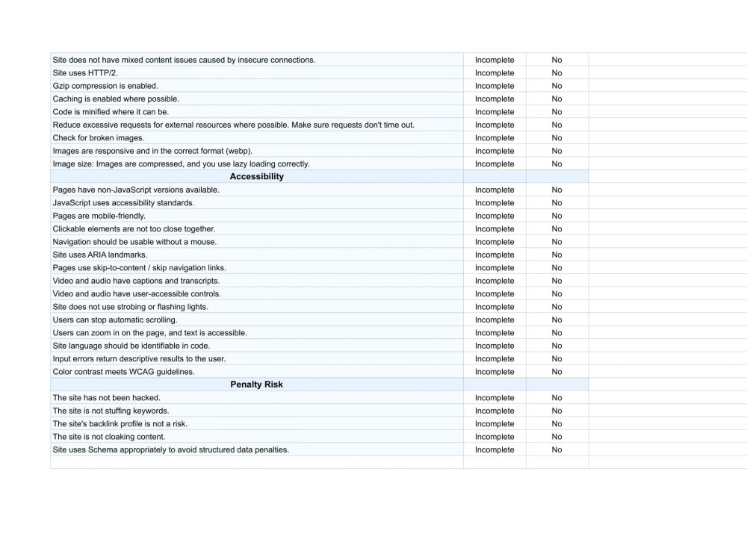Click the 'Image size' lazy loading row
Image resolution: width=747 pixels, height=560 pixels.
(x=257, y=164)
